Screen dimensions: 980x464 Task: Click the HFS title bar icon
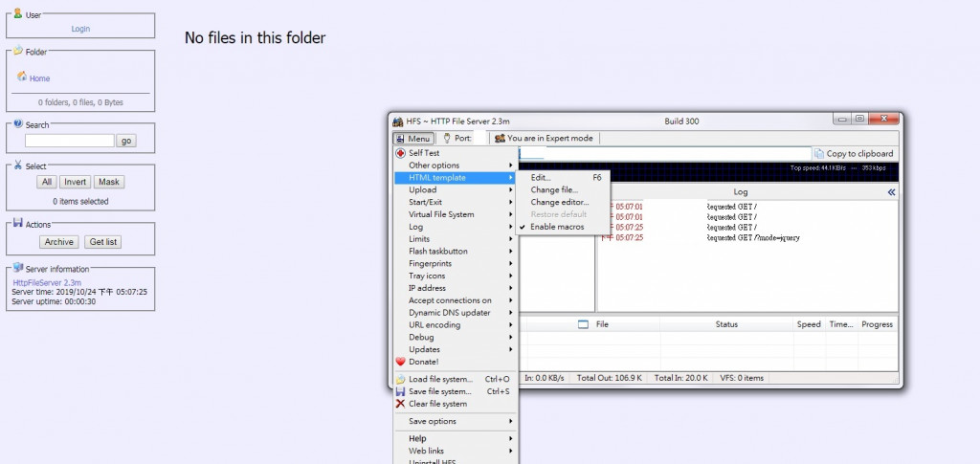tap(397, 122)
